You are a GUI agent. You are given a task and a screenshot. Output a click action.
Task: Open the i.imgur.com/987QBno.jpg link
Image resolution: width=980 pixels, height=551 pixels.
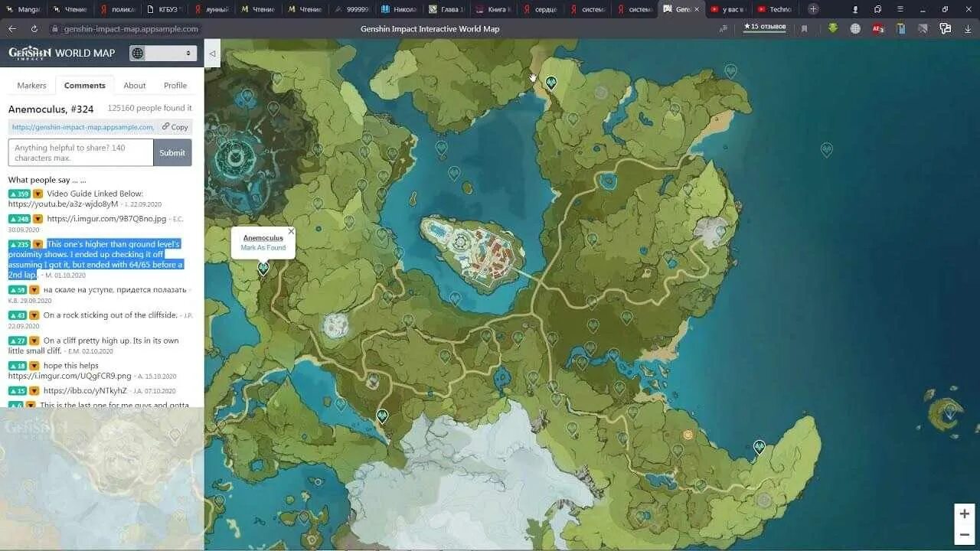click(x=106, y=219)
